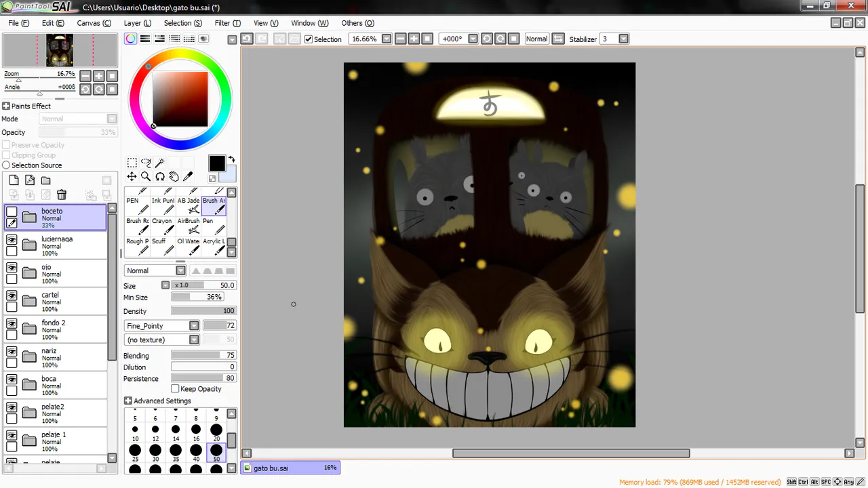
Task: Toggle the Color Mixer panel icon
Action: click(x=174, y=39)
